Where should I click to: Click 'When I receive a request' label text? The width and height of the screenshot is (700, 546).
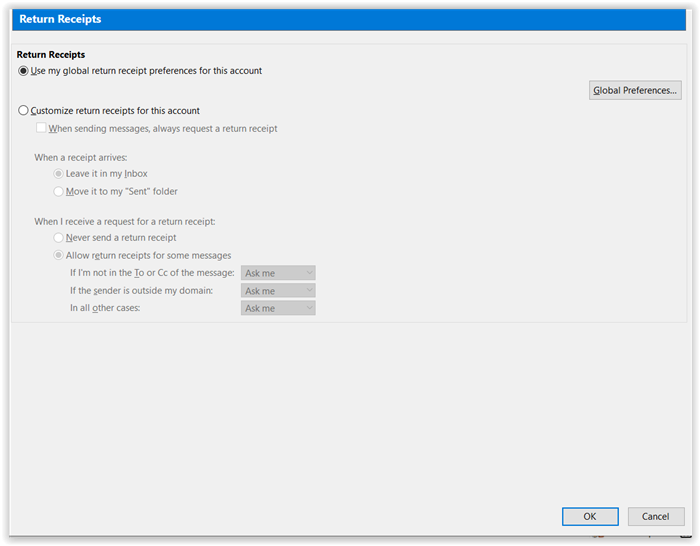point(125,221)
